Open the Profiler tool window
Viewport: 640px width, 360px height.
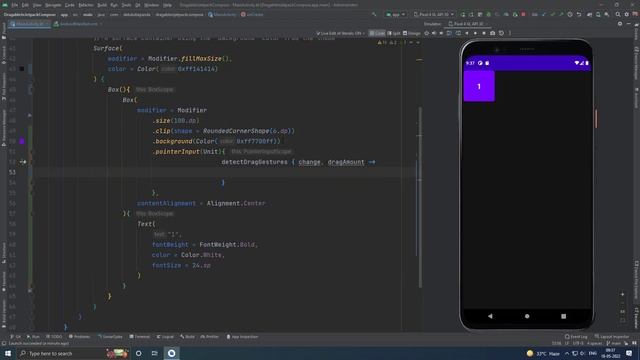click(210, 337)
